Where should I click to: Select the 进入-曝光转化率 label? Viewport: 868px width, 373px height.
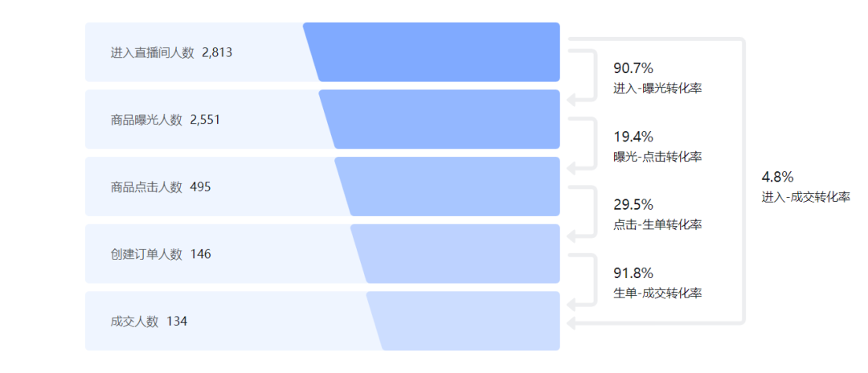657,88
